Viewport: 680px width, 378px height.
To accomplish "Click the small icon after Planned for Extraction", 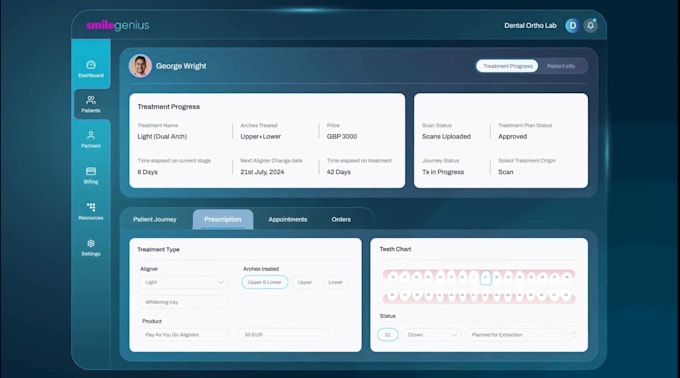I will pos(574,335).
